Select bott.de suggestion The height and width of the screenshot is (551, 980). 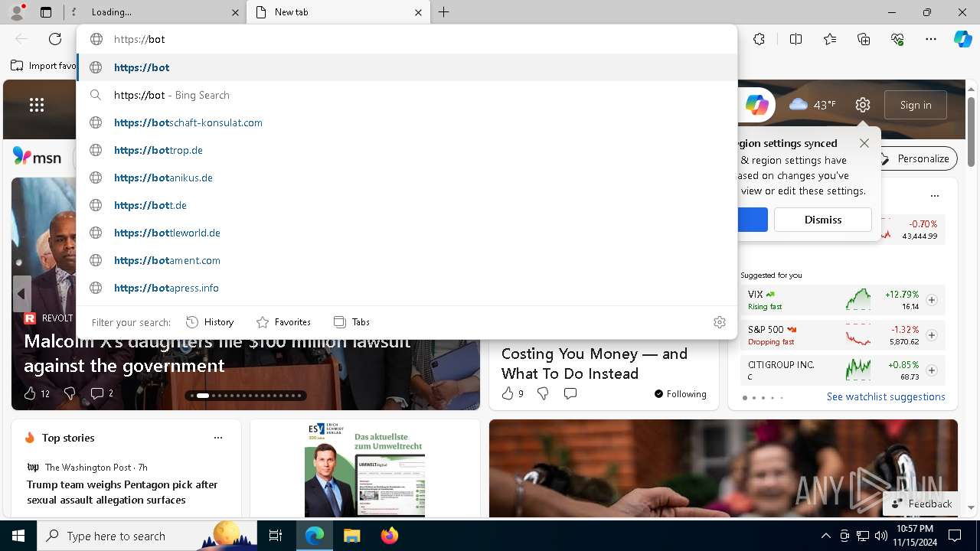click(x=407, y=205)
